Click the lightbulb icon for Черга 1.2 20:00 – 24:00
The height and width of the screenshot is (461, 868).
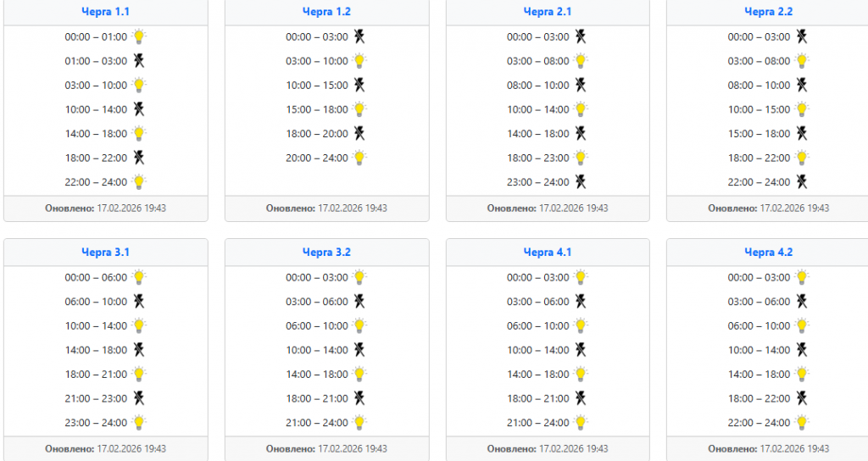tap(360, 158)
